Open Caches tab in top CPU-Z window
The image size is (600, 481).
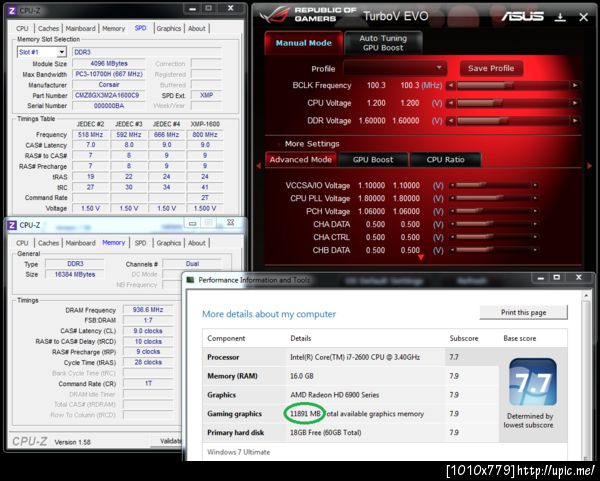pos(49,28)
